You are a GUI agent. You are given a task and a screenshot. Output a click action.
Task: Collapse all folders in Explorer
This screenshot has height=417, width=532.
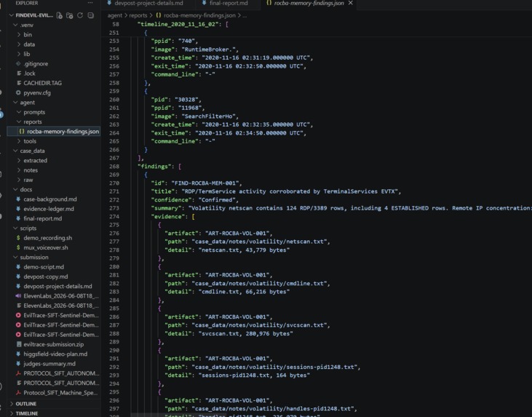click(90, 15)
